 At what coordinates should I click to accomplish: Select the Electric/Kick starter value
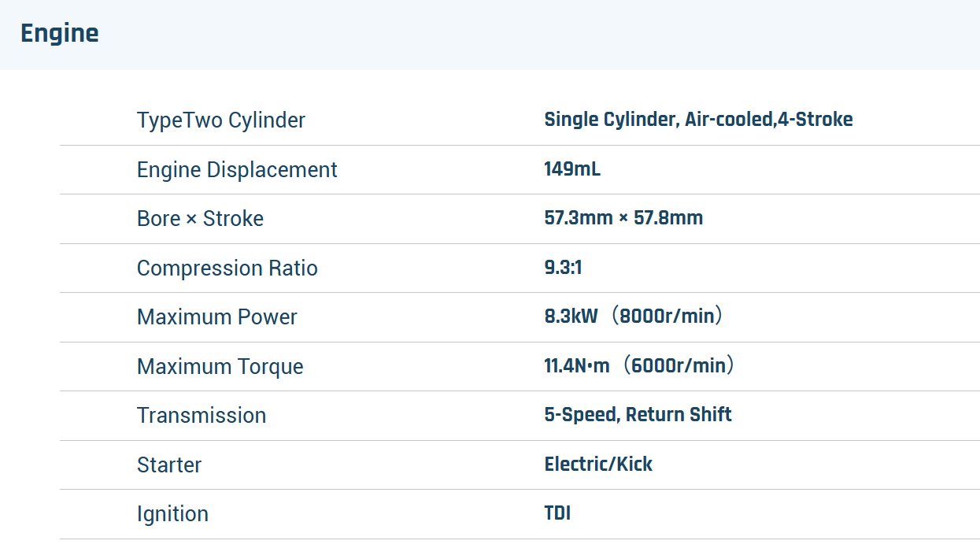click(x=598, y=465)
